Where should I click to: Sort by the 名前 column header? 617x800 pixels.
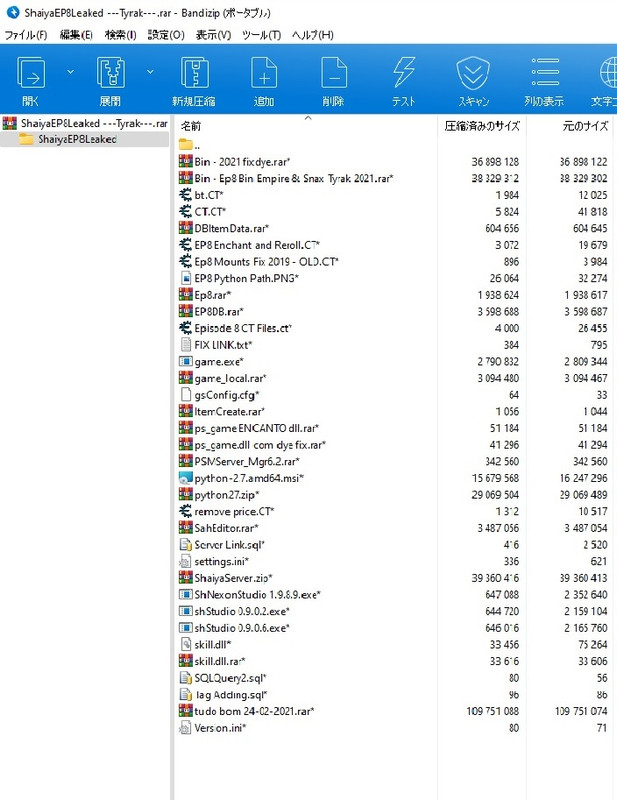(x=191, y=126)
